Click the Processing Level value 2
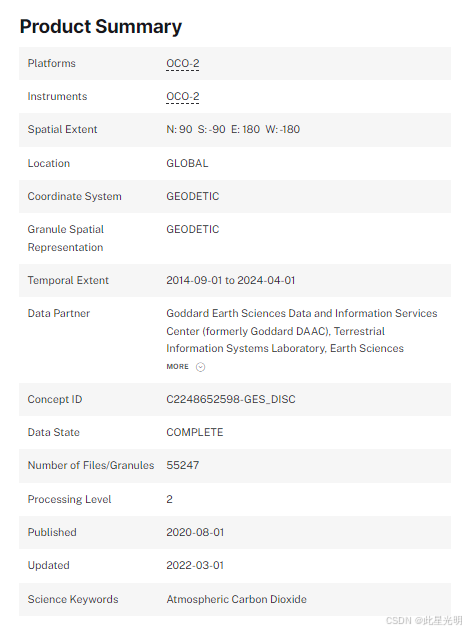 coord(169,499)
